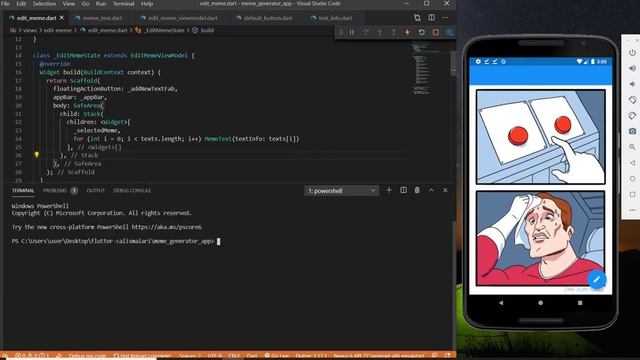
Task: Open the File menu
Action: [6, 4]
